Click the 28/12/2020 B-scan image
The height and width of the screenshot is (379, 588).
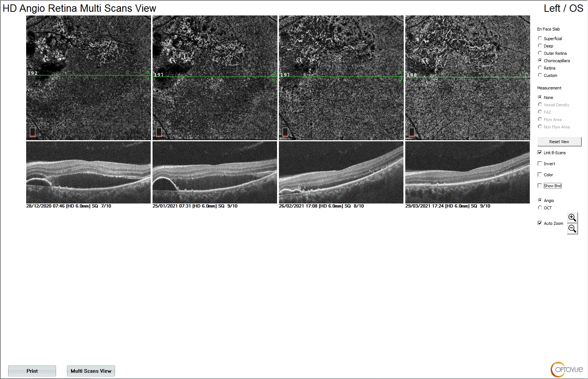[x=88, y=172]
